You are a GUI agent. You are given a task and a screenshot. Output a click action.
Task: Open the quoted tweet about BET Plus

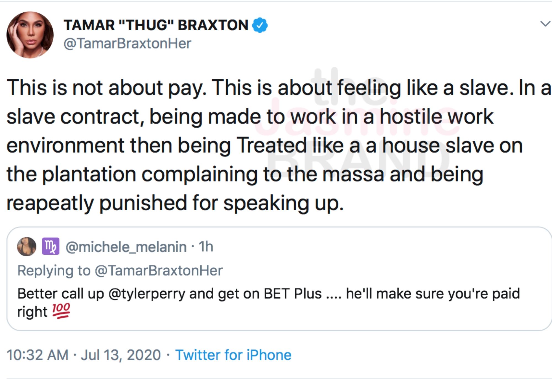pos(279,279)
